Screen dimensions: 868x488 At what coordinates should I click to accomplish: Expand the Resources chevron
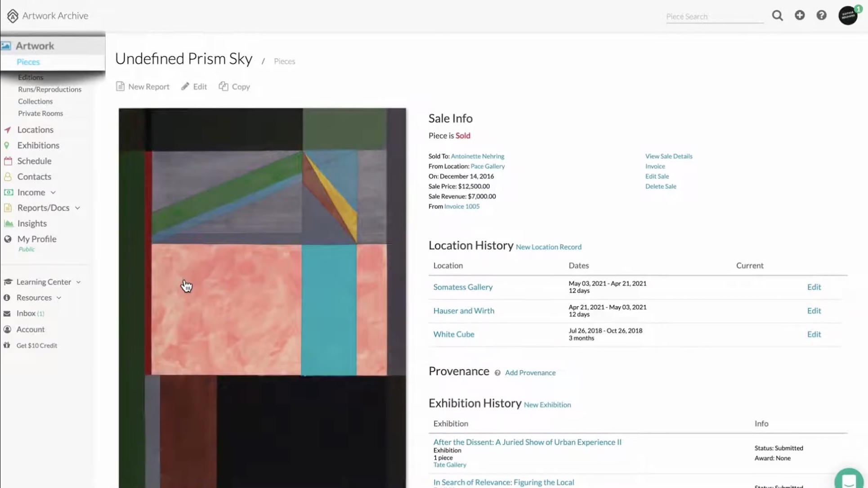(x=58, y=298)
